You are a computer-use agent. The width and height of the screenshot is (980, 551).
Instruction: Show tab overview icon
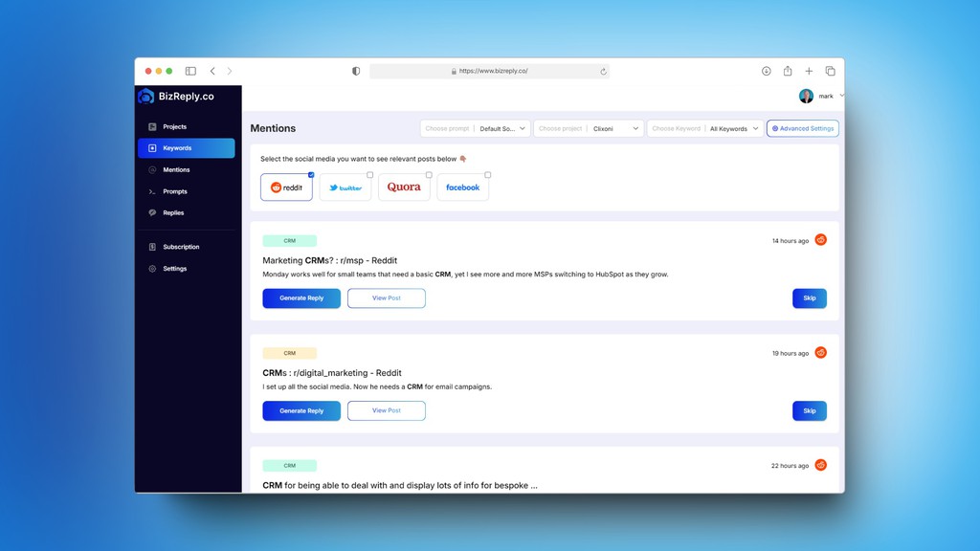pos(830,71)
